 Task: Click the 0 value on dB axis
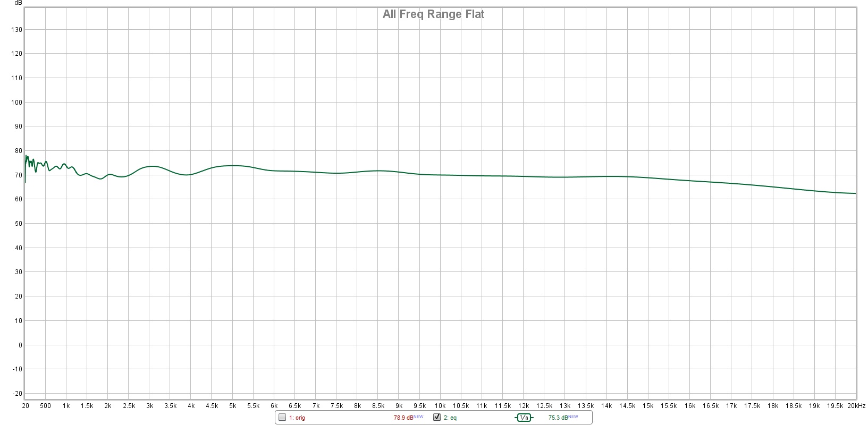click(x=20, y=345)
